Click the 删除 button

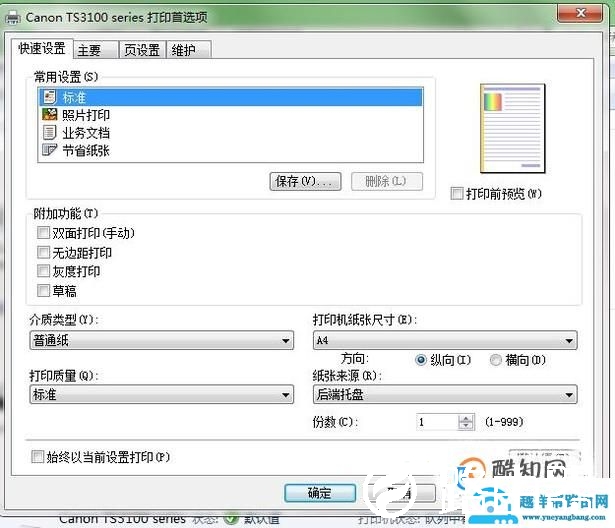(387, 181)
